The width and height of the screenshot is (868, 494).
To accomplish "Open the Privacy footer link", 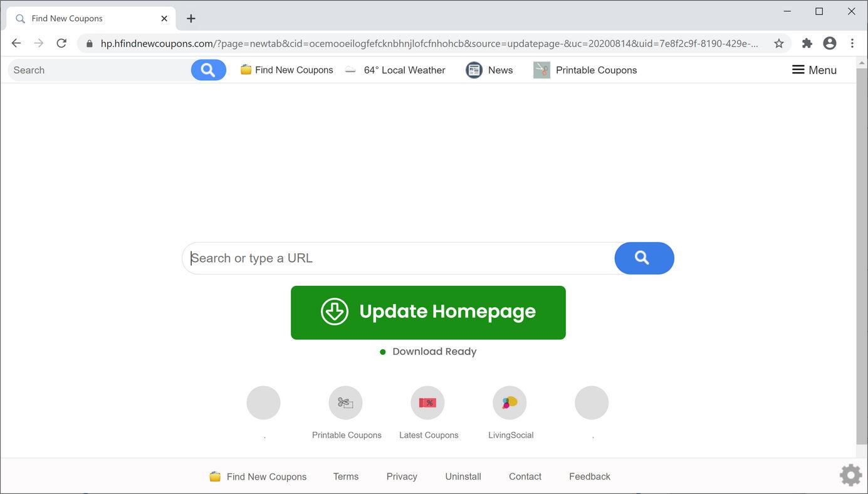I will (402, 476).
